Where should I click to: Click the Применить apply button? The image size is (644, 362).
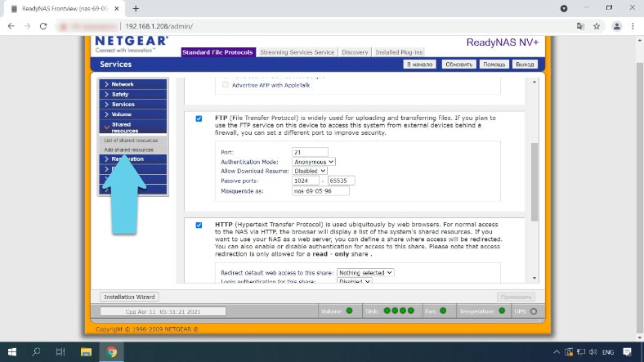pos(516,297)
